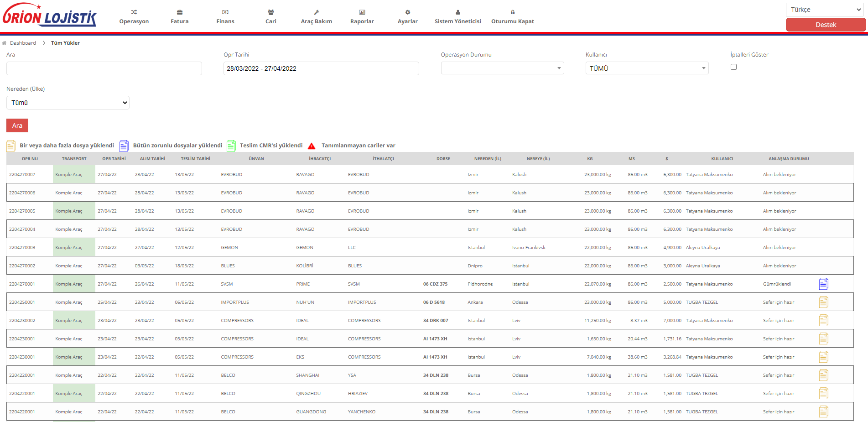Click the blue legend file icon
This screenshot has width=868, height=422.
(x=124, y=146)
